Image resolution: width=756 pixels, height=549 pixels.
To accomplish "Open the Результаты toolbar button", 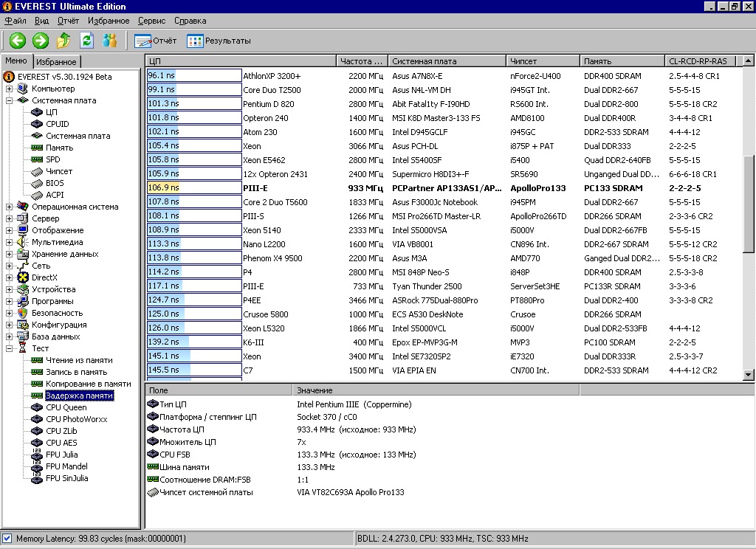I will click(219, 41).
